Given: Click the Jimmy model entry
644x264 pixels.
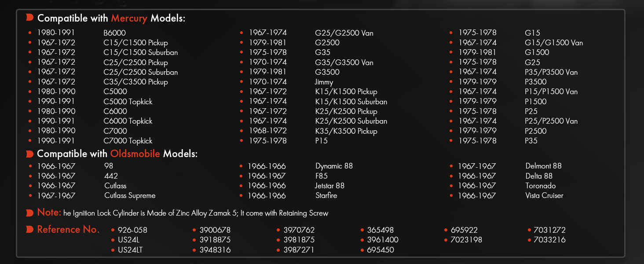Looking at the screenshot, I should point(324,82).
